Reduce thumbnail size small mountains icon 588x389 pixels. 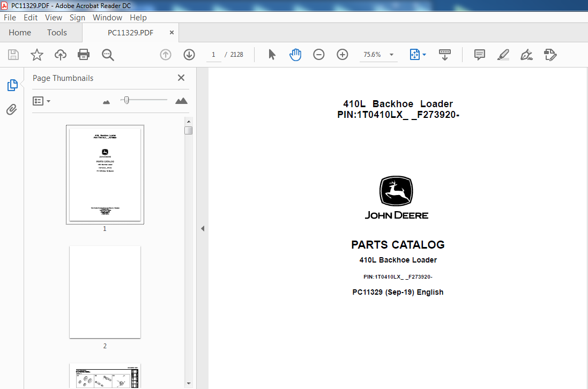(x=107, y=102)
